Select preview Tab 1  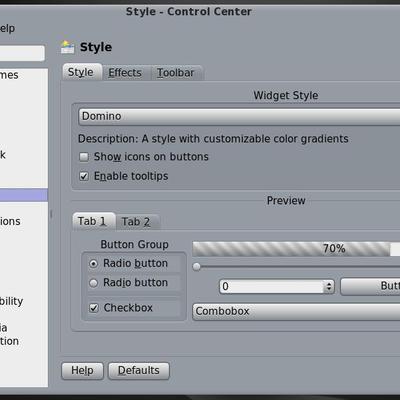(x=94, y=221)
